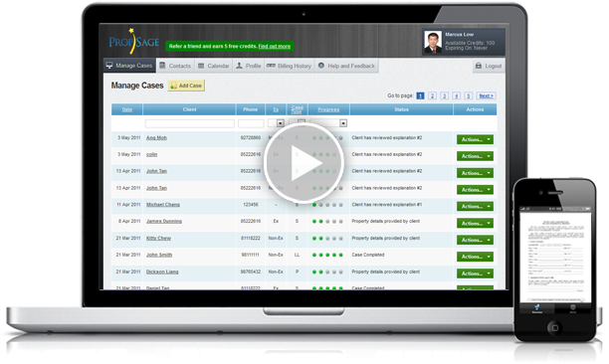This screenshot has height=364, width=609.
Task: Click the Logout lock icon
Action: 479,66
